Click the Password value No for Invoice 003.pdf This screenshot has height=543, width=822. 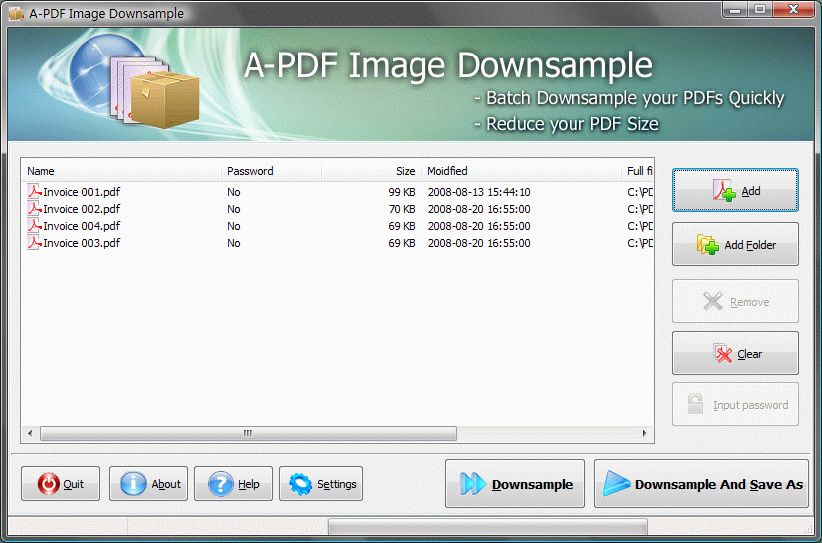[x=234, y=243]
